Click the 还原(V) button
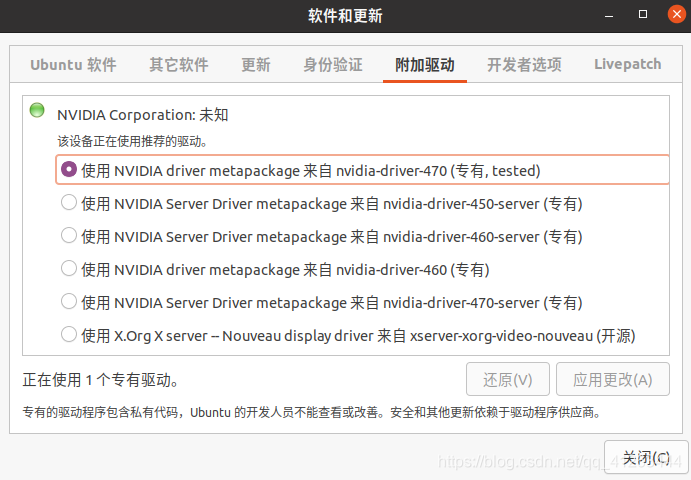The height and width of the screenshot is (480, 691). [x=508, y=380]
